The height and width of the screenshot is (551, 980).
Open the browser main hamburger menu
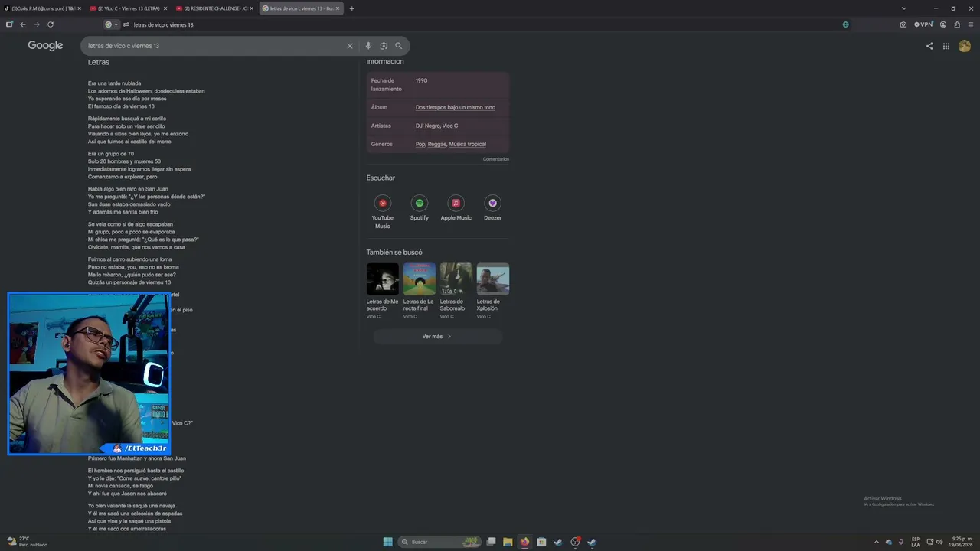point(971,24)
